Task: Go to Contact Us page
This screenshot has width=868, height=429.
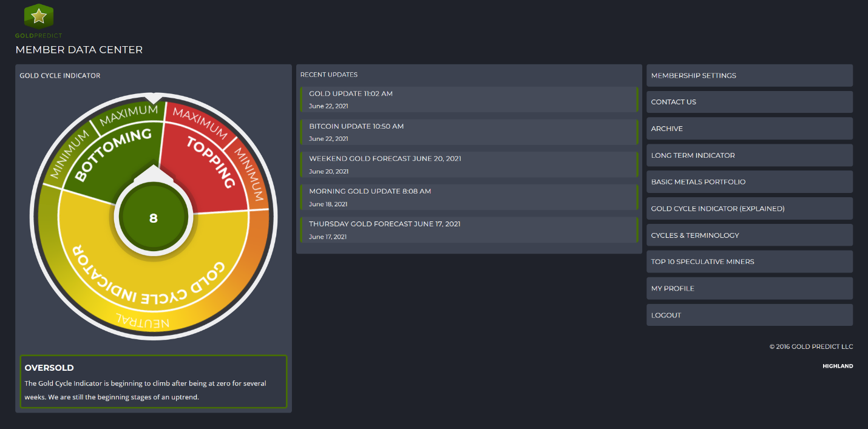Action: 673,102
